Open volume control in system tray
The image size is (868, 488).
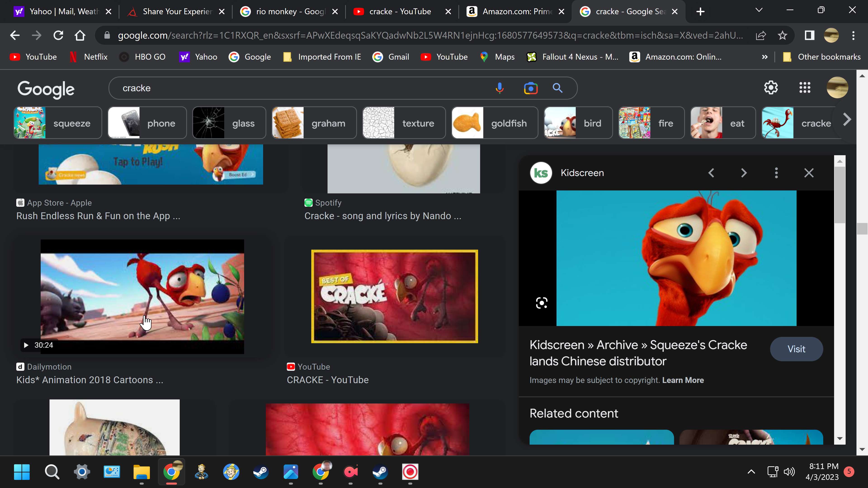(x=789, y=472)
